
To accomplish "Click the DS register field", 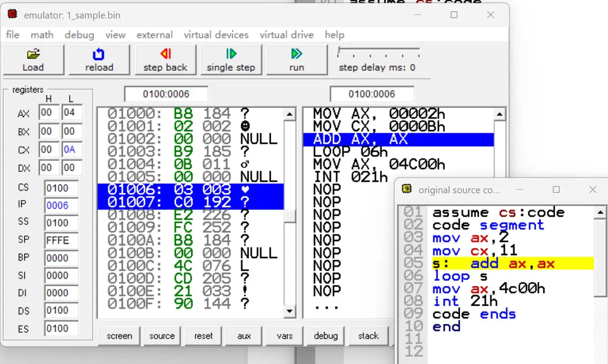I will pyautogui.click(x=61, y=311).
